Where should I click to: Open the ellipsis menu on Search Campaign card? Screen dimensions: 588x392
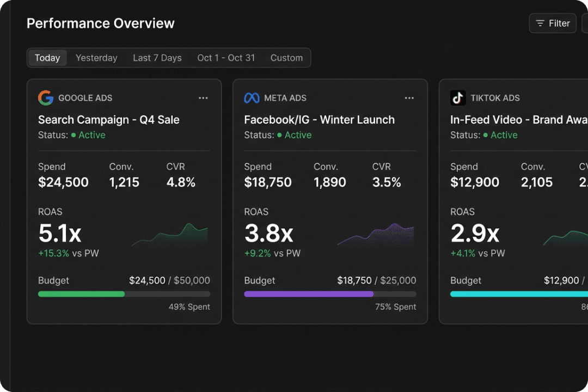point(203,98)
